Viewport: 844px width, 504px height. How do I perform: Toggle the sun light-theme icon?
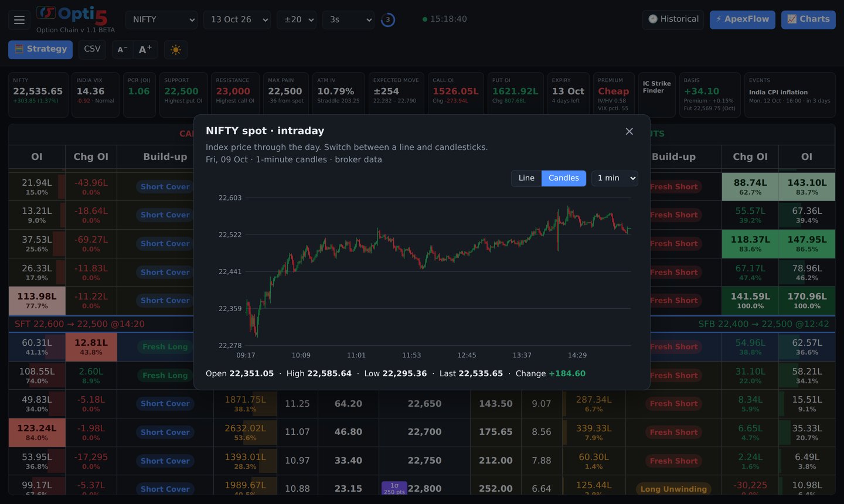tap(176, 50)
